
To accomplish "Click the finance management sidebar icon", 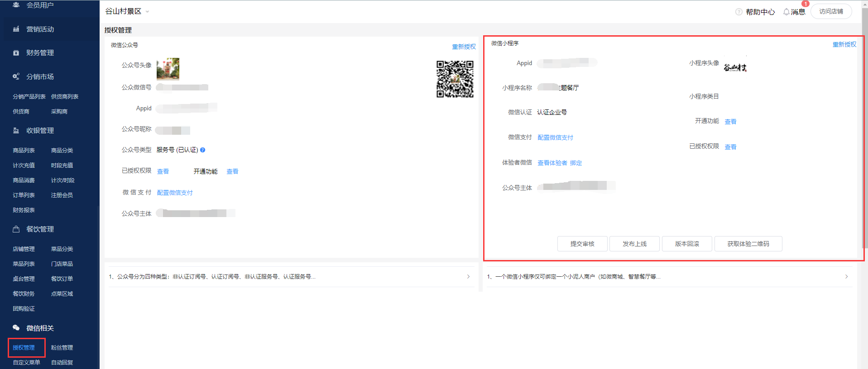I will [x=16, y=53].
